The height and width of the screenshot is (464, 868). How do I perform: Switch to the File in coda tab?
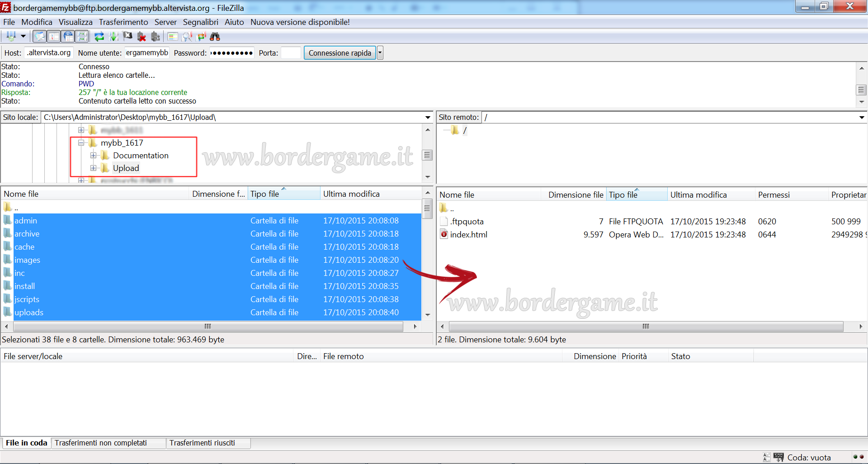[26, 443]
